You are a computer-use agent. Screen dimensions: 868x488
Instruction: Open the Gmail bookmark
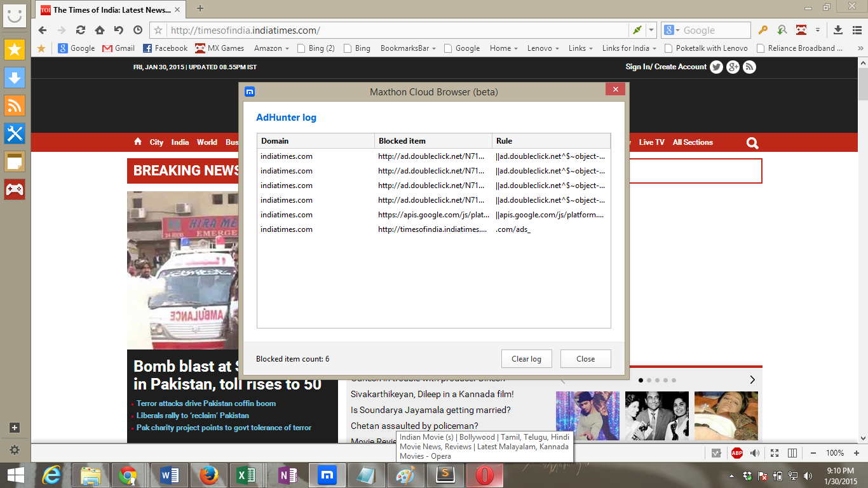(118, 48)
